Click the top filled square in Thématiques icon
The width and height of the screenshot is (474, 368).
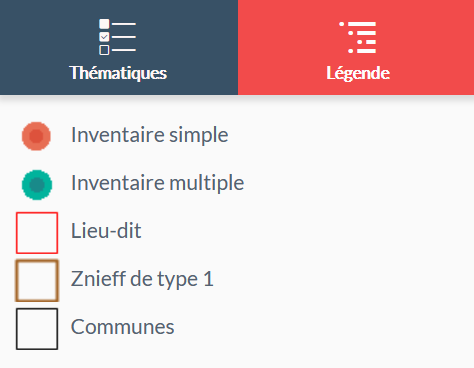[104, 24]
